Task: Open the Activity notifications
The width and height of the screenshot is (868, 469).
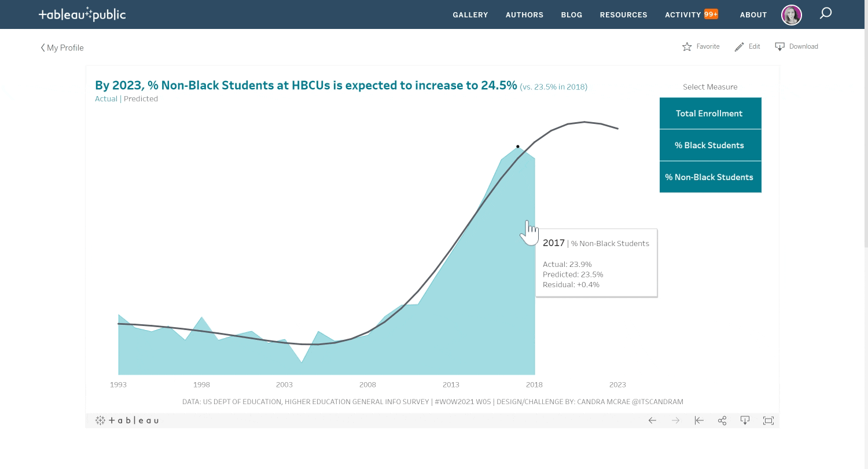Action: pyautogui.click(x=691, y=15)
